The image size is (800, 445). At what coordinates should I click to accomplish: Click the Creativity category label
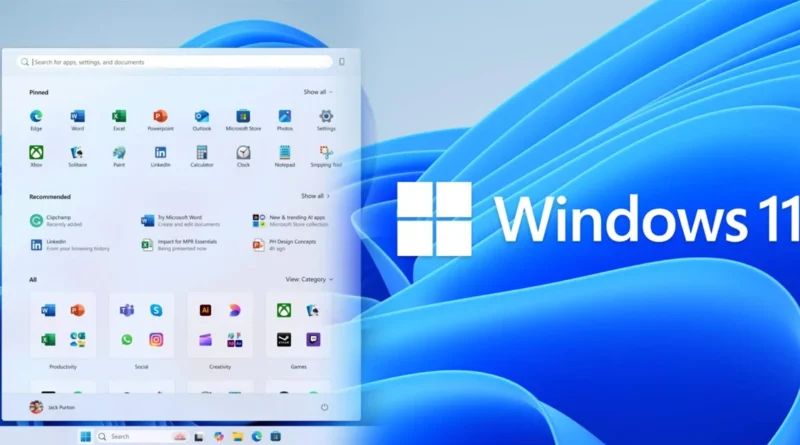pyautogui.click(x=220, y=366)
